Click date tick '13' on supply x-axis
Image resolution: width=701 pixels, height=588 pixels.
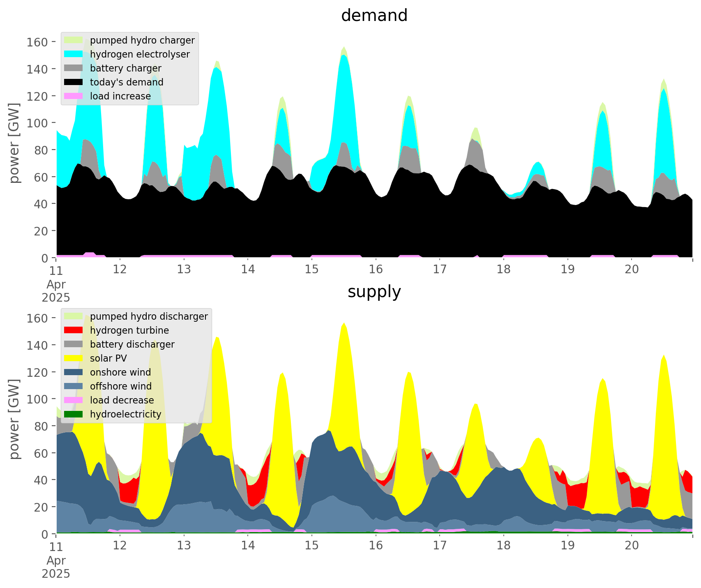(x=184, y=546)
